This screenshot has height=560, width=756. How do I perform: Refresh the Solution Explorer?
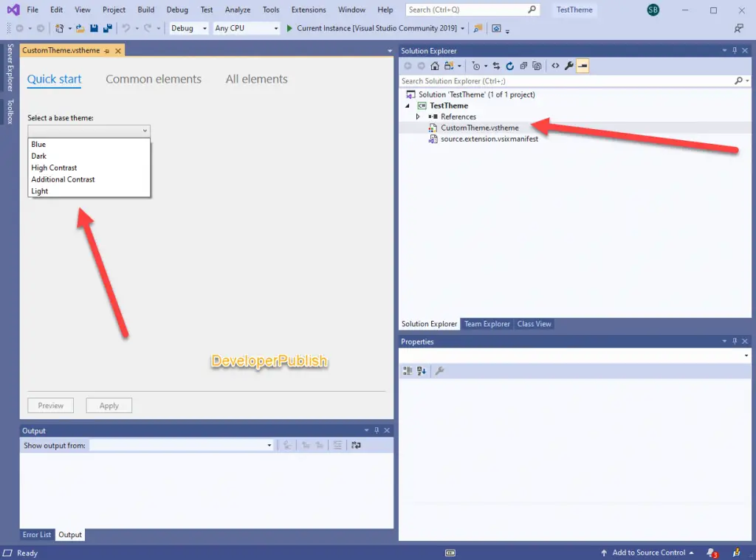[x=509, y=66]
